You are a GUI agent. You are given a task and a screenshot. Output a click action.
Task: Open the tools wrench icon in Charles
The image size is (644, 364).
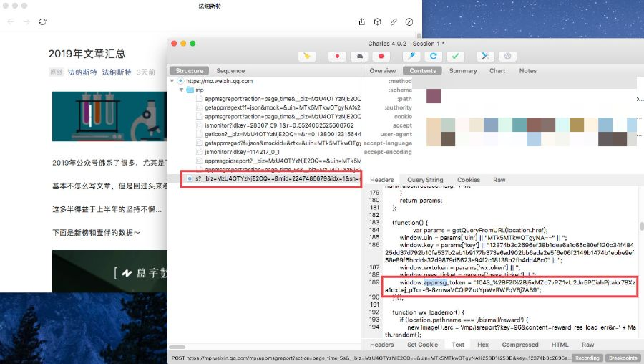[485, 57]
